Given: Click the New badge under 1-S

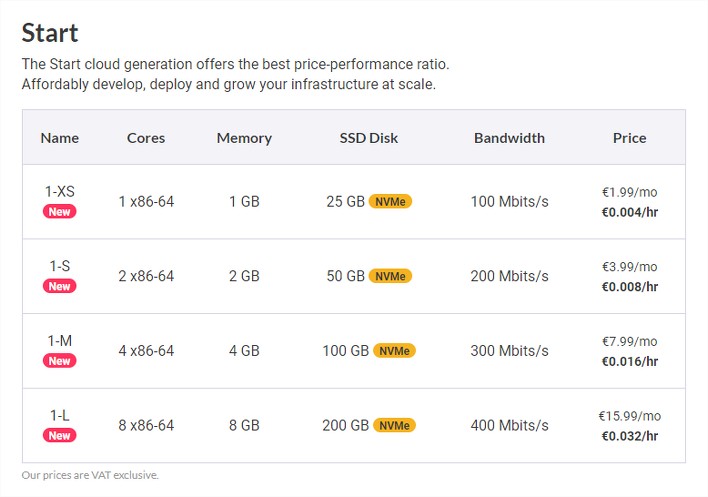Looking at the screenshot, I should [60, 286].
